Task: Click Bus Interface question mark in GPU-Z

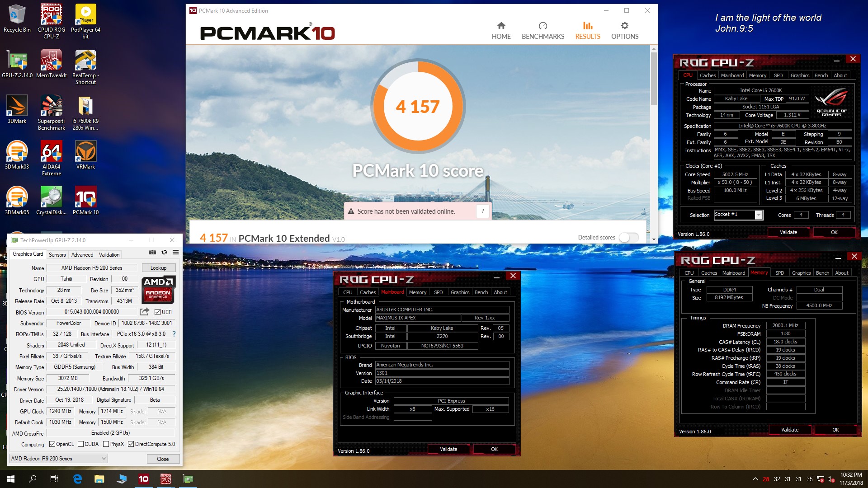Action: tap(174, 334)
